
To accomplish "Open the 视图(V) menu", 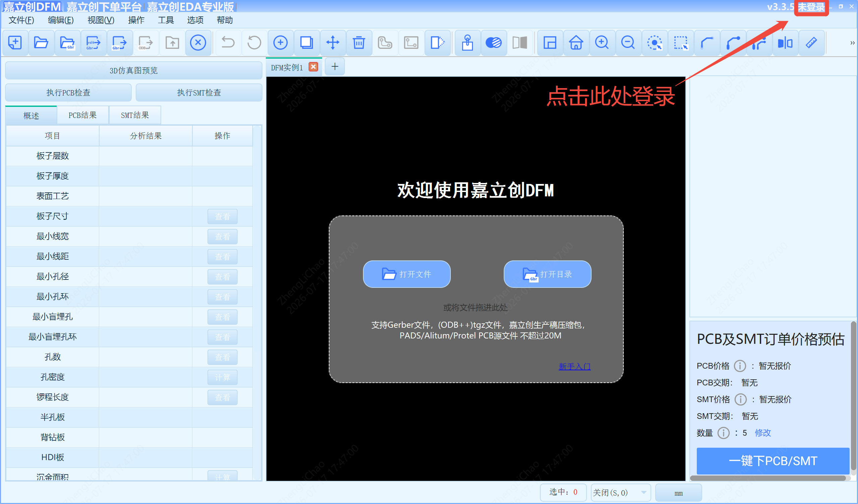I will pyautogui.click(x=101, y=20).
